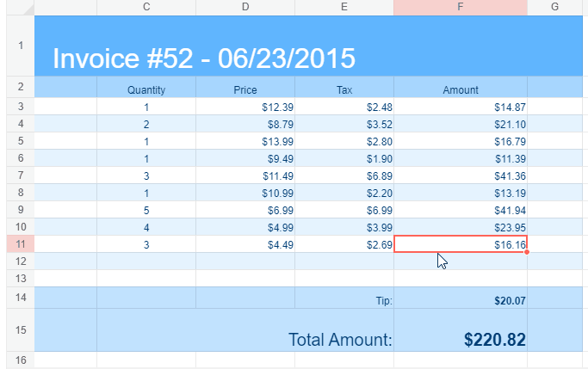Screen dimensions: 588x369
Task: Select row 3 header
Action: click(x=21, y=107)
